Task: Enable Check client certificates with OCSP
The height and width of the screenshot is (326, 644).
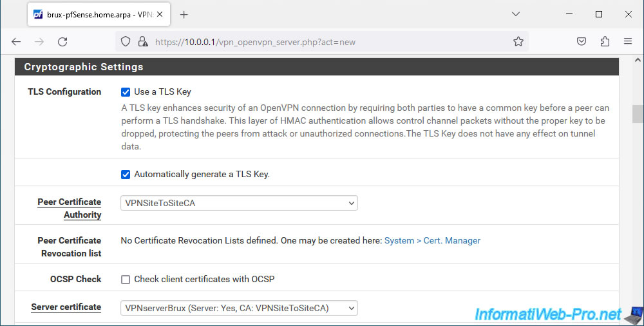Action: pos(126,280)
